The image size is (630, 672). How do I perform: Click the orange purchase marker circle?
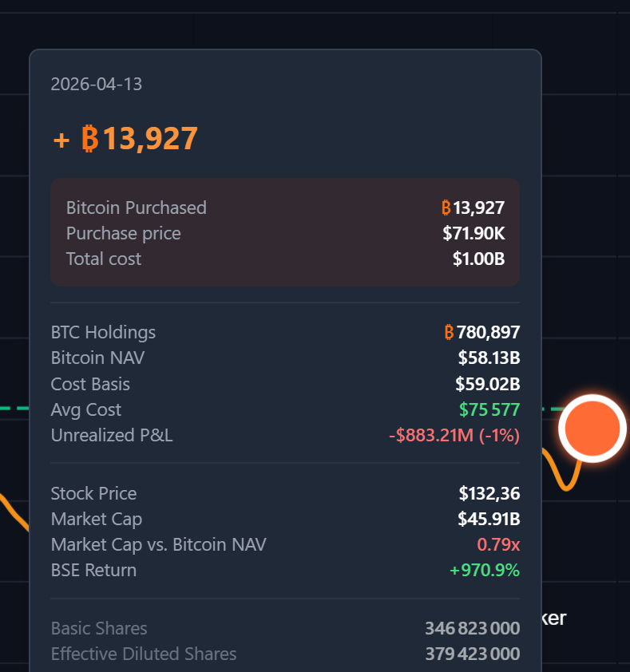592,429
